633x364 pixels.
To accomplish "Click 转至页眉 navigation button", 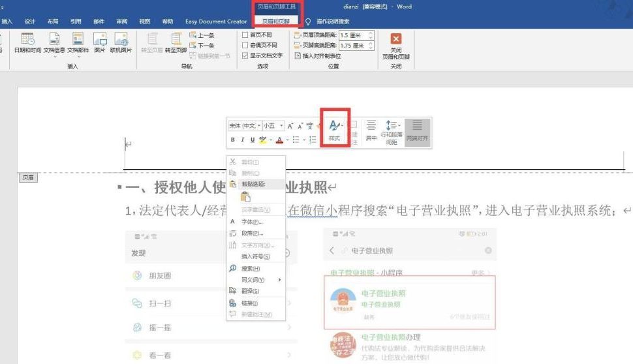I will [x=152, y=43].
